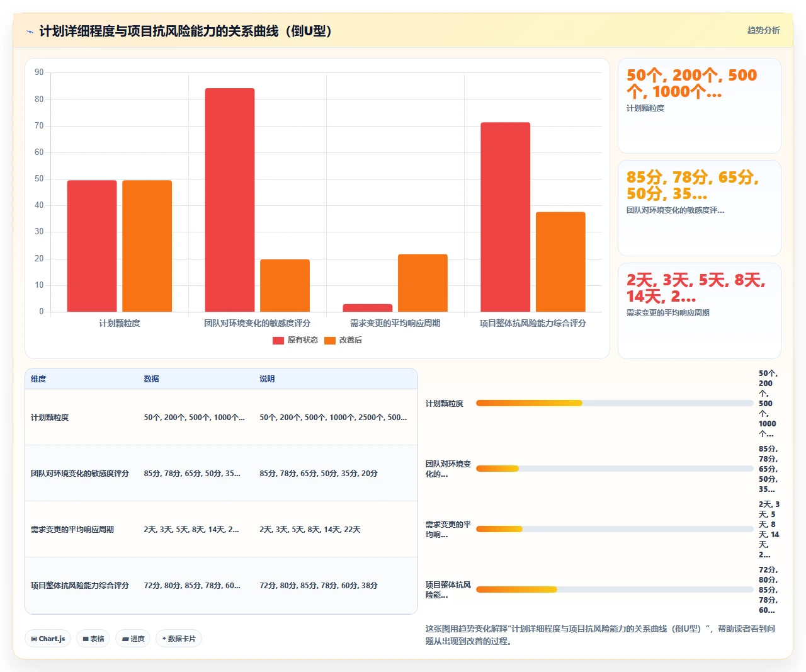The height and width of the screenshot is (672, 806).
Task: Click the tallest red bar for 团队对环境变化的敏感度评分
Action: pyautogui.click(x=230, y=200)
